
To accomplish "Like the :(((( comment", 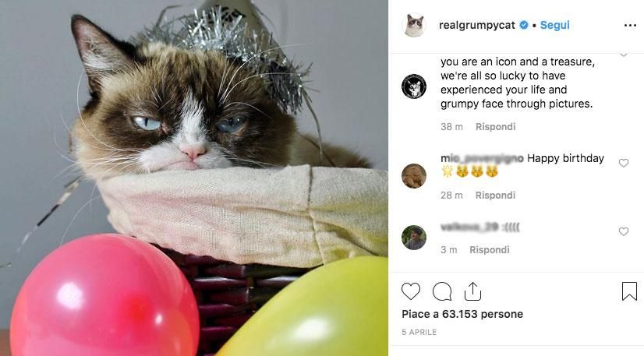I will [623, 231].
